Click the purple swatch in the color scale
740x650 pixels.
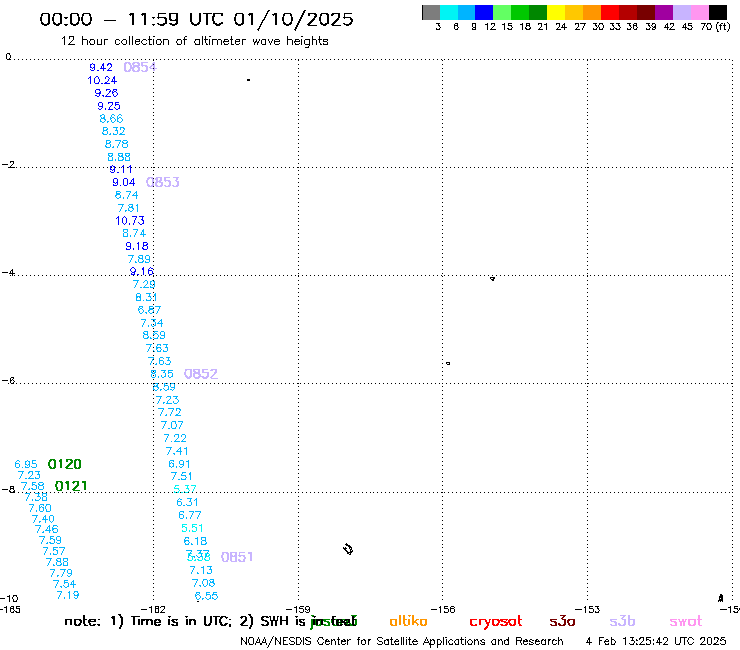point(663,12)
